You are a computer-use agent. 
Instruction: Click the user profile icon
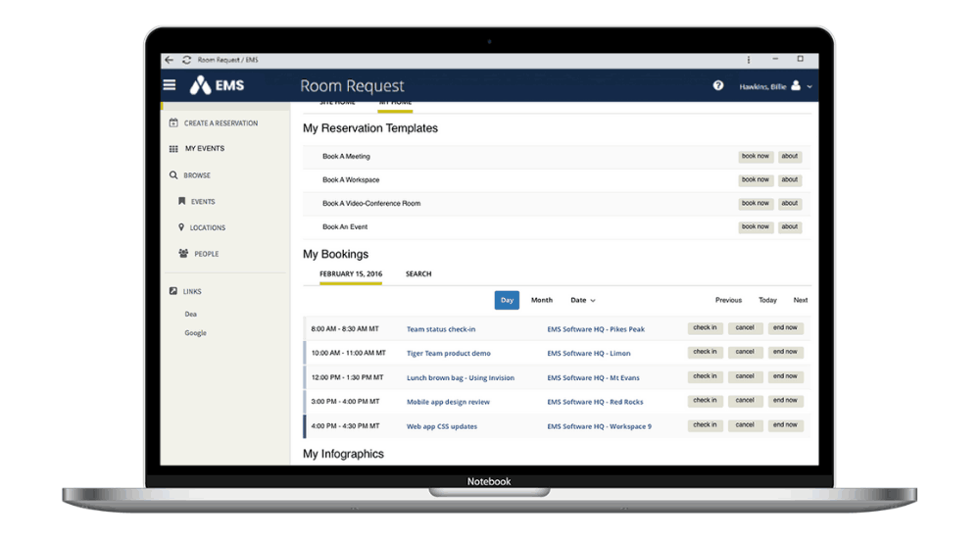(x=796, y=85)
